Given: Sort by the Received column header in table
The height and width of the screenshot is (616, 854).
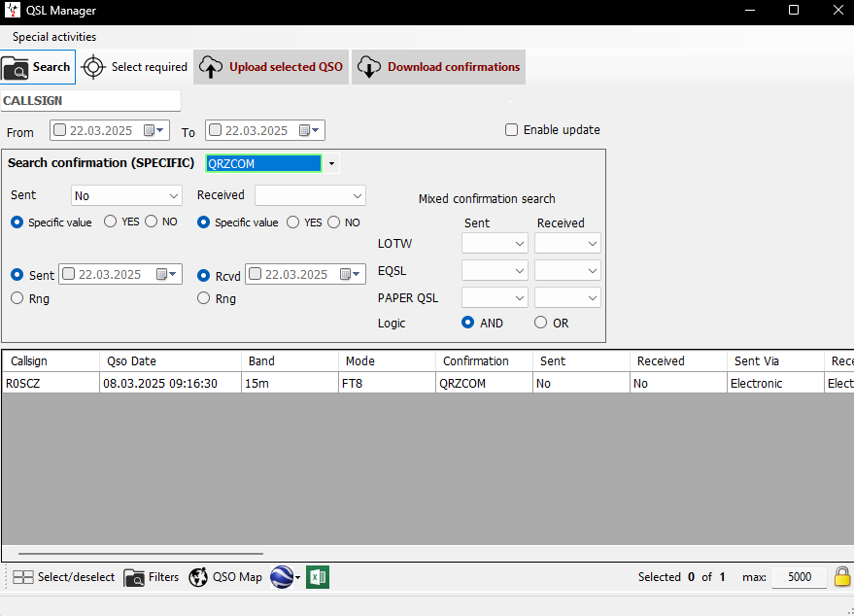Looking at the screenshot, I should [x=678, y=361].
